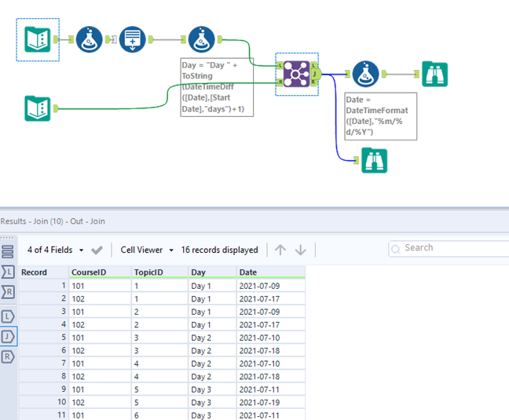Screen dimensions: 509x420
Task: Click the TopicID column header
Action: [159, 272]
